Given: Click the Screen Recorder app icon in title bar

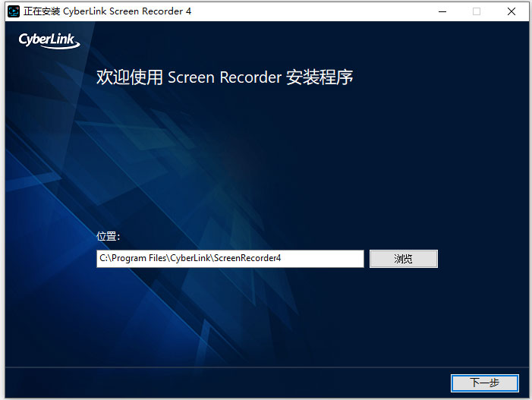Looking at the screenshot, I should (x=14, y=11).
